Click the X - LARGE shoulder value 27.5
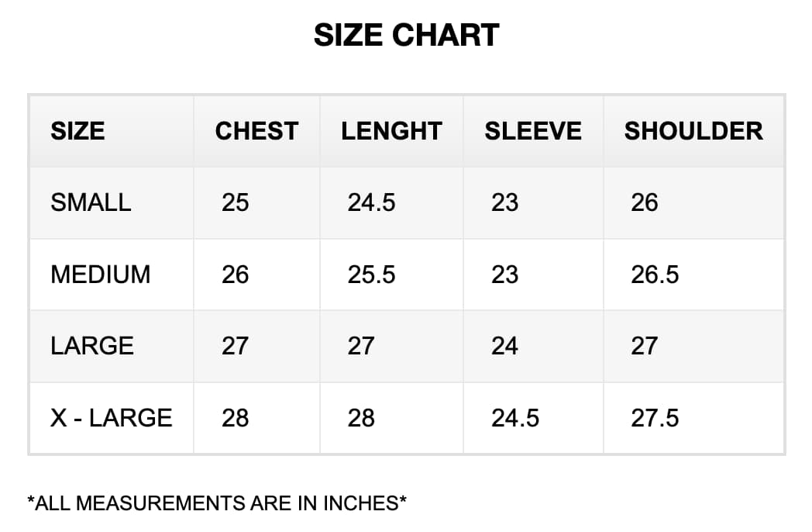Viewport: 812px width, 532px height. click(655, 418)
